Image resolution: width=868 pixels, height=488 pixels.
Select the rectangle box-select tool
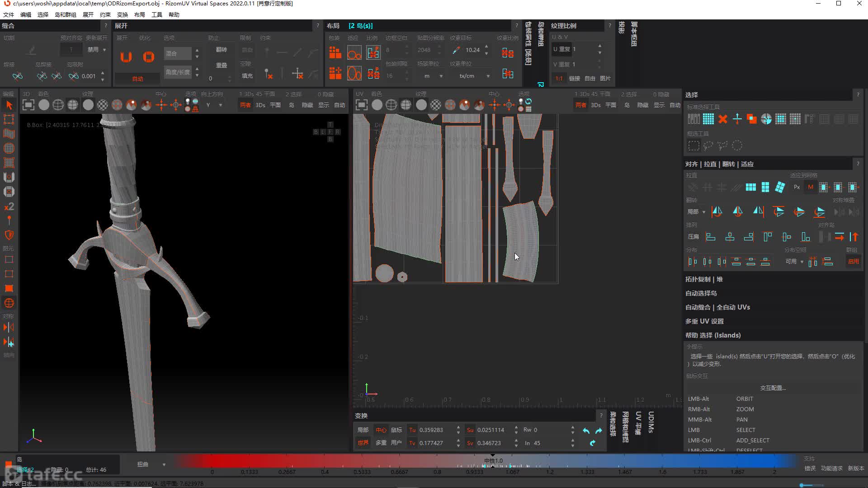(x=693, y=145)
